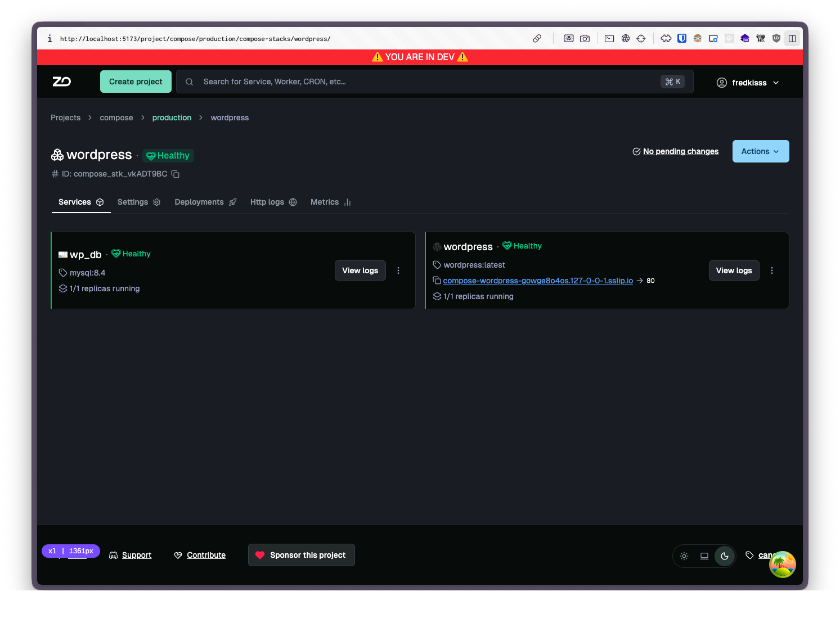Click the wordpress breadcrumb item
This screenshot has height=632, width=840.
point(230,118)
